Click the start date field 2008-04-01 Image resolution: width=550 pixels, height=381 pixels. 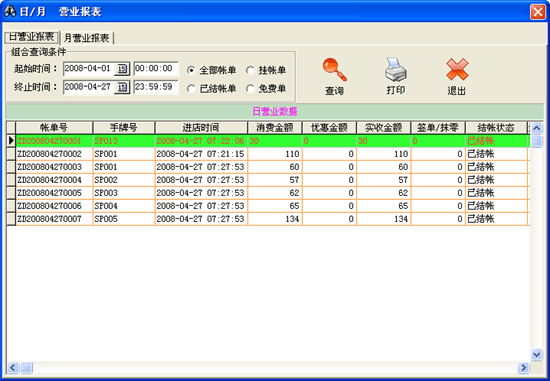click(89, 68)
